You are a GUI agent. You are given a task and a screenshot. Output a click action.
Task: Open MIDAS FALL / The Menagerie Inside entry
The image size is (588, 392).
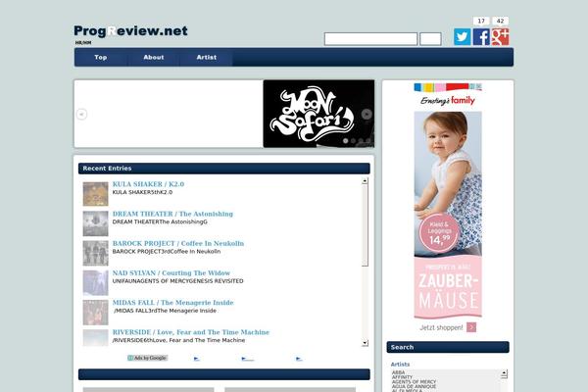(x=172, y=303)
